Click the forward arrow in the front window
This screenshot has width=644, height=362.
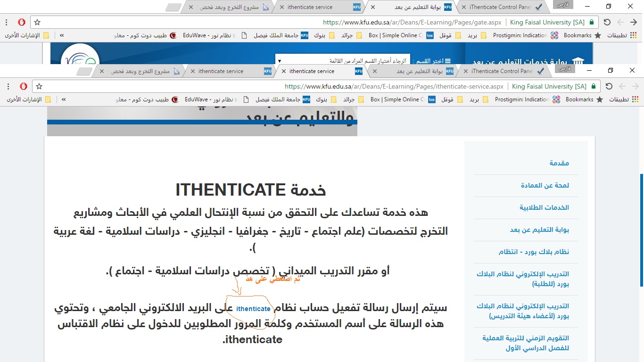tap(622, 86)
